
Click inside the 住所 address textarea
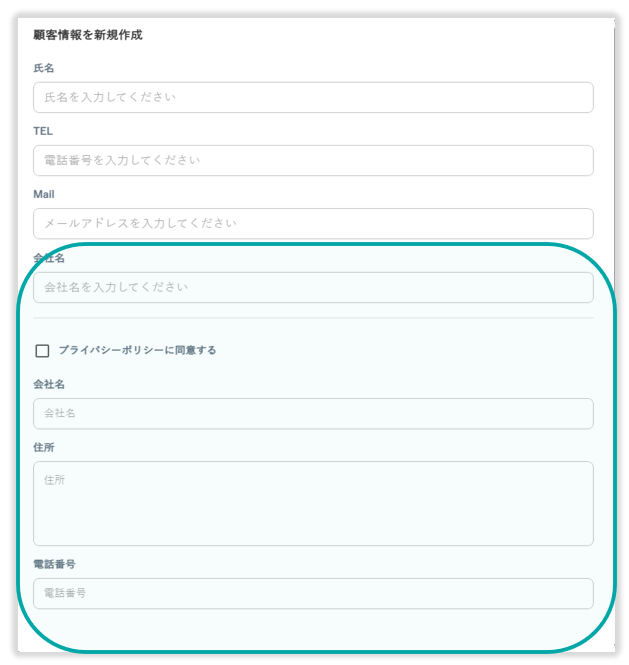pos(313,503)
